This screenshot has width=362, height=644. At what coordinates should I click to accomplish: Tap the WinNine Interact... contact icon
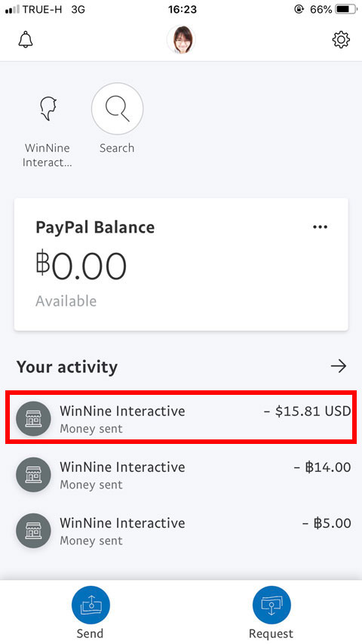(x=48, y=109)
